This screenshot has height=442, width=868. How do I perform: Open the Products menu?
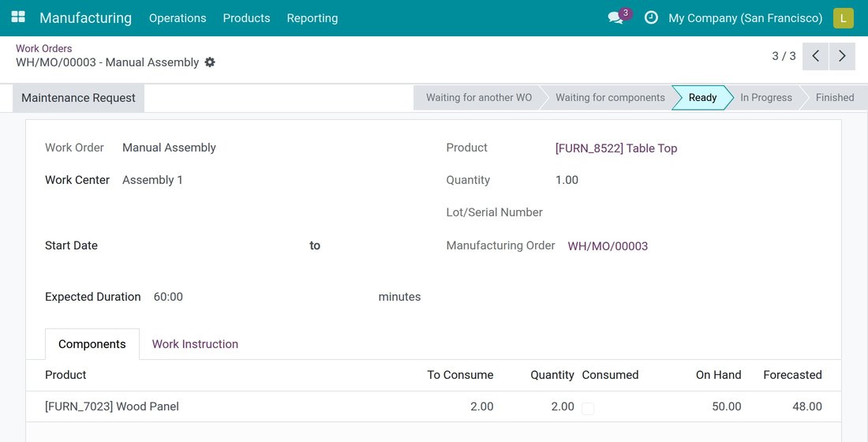[x=246, y=17]
